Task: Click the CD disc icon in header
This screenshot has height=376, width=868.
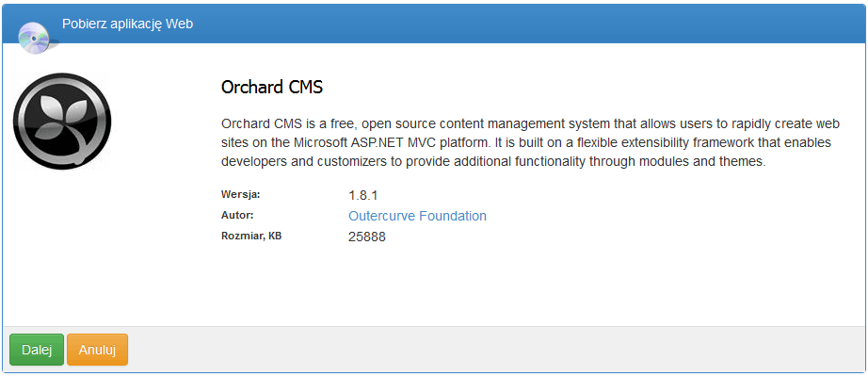Action: point(34,38)
